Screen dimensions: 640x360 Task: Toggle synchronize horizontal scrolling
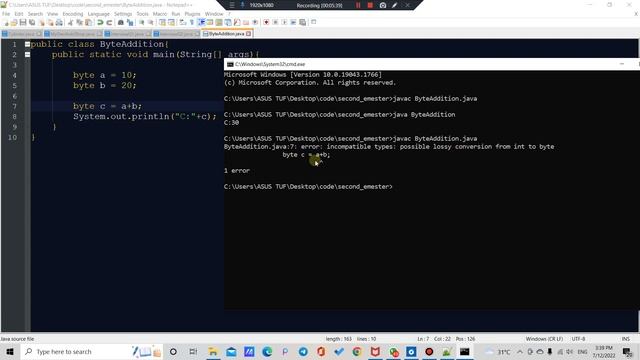coord(171,22)
